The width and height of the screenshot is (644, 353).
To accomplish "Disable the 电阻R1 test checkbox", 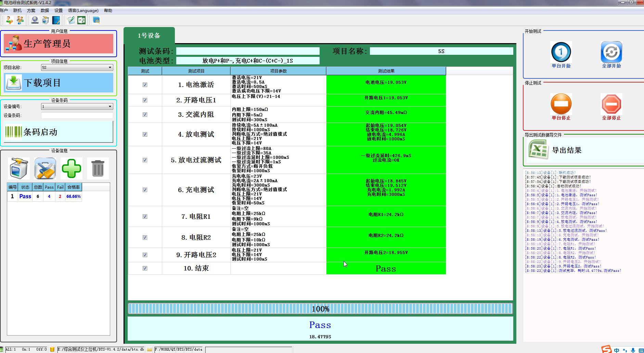I will pos(145,216).
